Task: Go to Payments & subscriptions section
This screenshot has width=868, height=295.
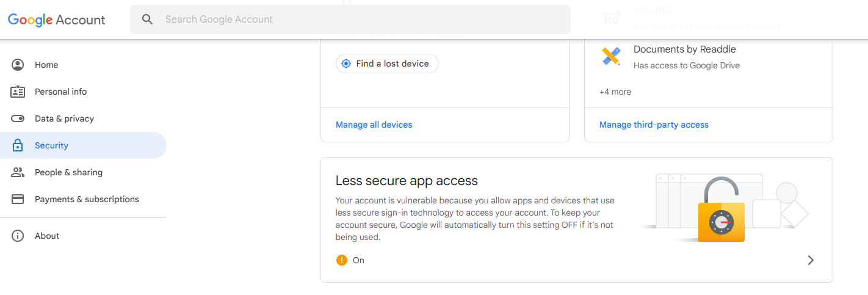Action: coord(87,199)
